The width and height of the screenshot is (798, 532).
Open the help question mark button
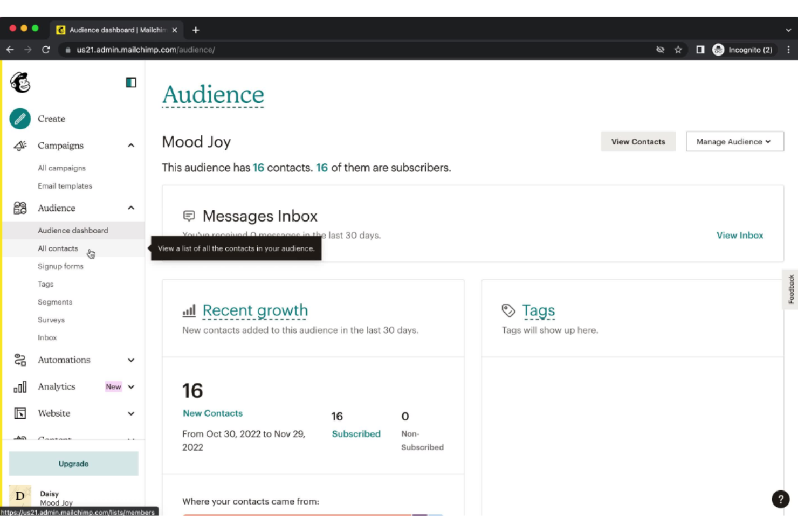(780, 499)
